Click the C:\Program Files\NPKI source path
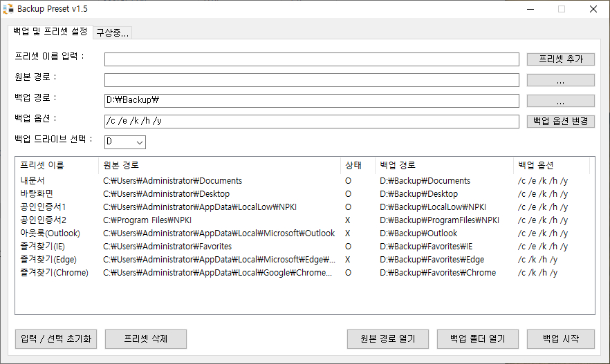Screen dimensions: 610x364 (x=147, y=220)
